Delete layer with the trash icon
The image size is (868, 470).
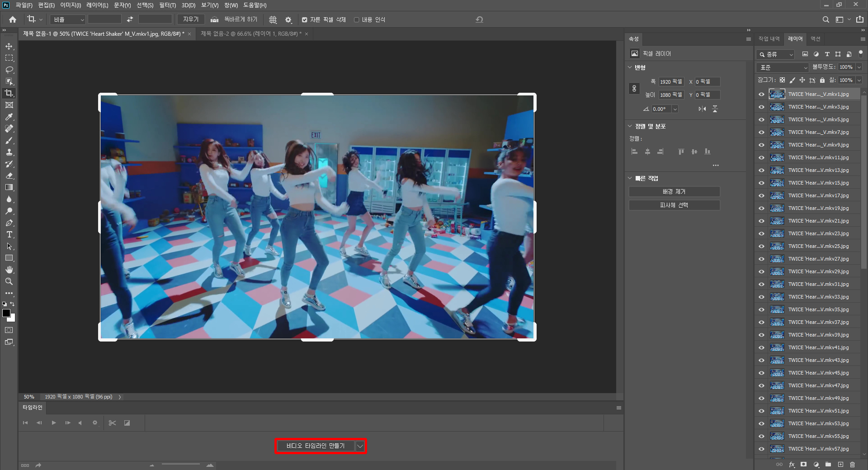click(x=853, y=465)
